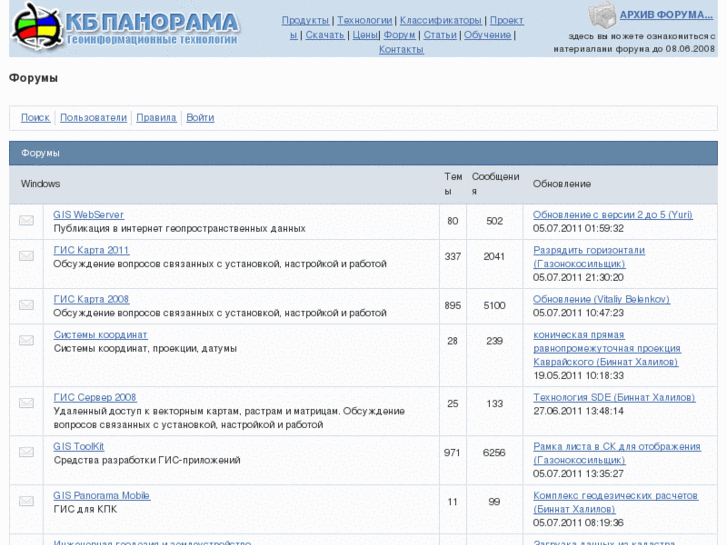Click message count 239 for Системы координат
Viewport: 727px width, 545px height.
(x=494, y=341)
